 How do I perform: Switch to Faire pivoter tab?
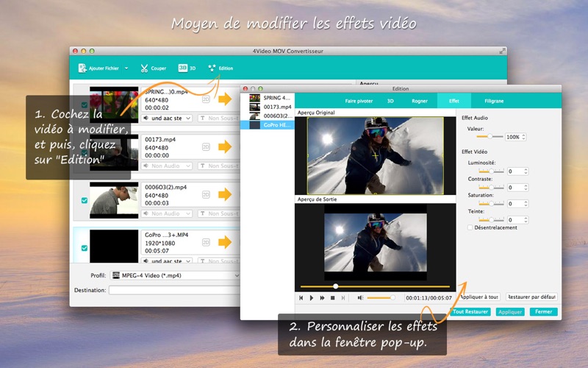(x=359, y=101)
